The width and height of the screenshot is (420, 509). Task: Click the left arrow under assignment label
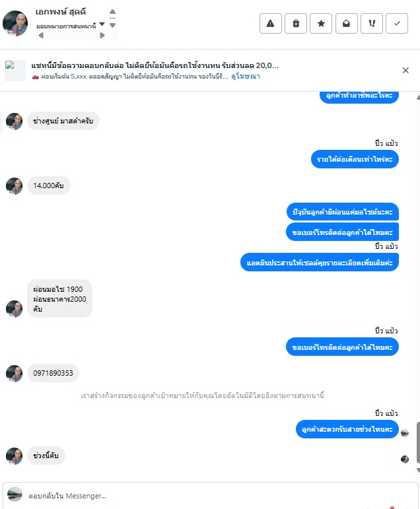pyautogui.click(x=41, y=36)
